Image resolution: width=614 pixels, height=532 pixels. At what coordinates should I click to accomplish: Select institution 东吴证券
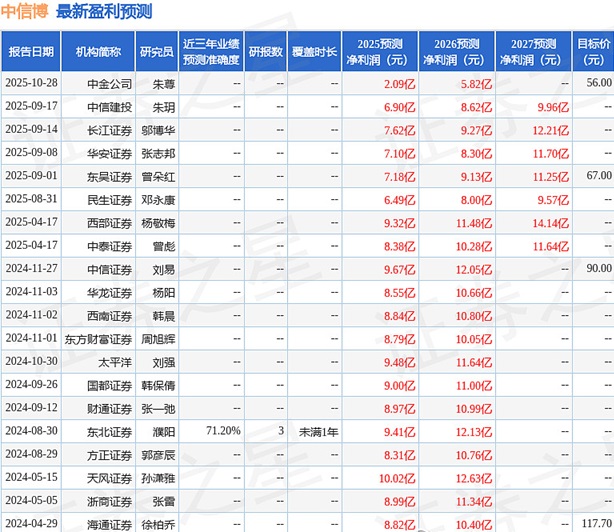tap(109, 177)
